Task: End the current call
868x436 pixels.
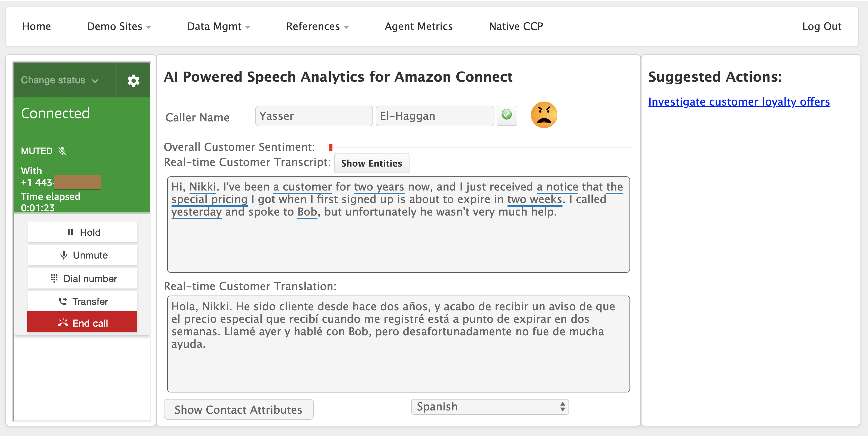Action: click(82, 323)
